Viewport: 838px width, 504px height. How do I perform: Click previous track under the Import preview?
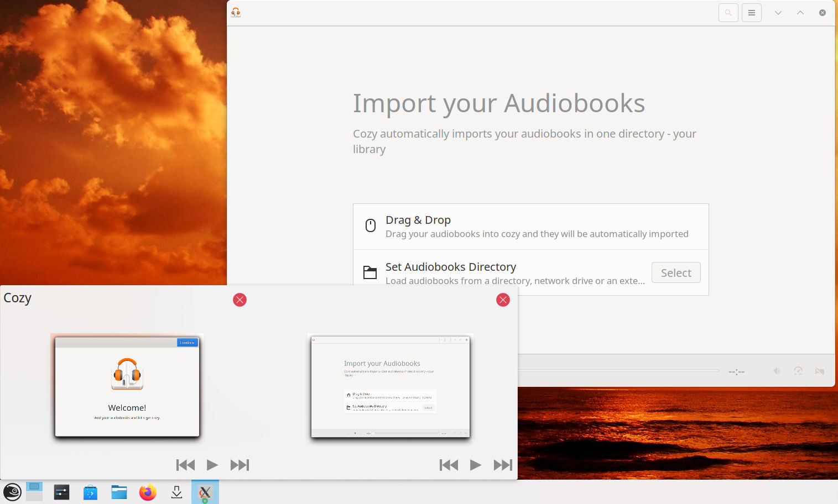449,465
